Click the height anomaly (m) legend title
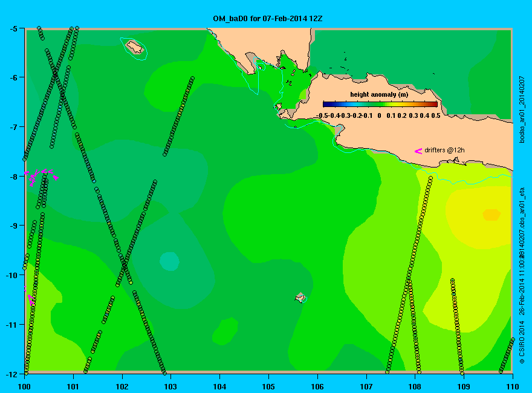Viewport: 532px width, 393px height. pos(379,95)
